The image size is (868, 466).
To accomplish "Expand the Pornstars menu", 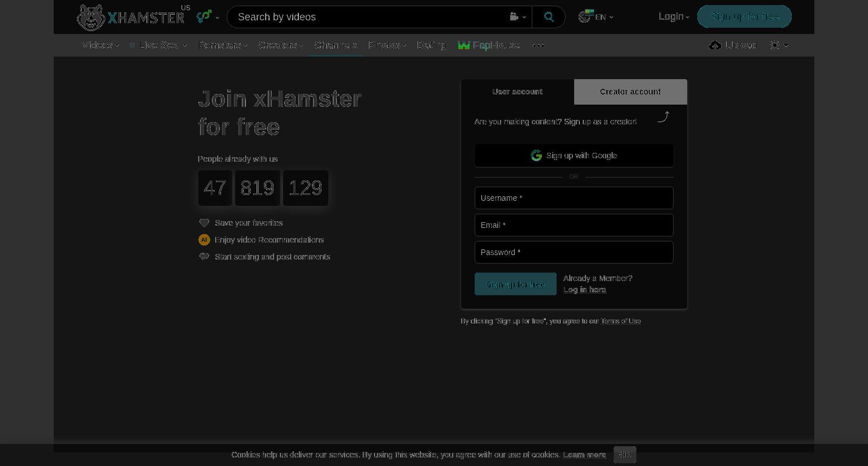I will 223,45.
